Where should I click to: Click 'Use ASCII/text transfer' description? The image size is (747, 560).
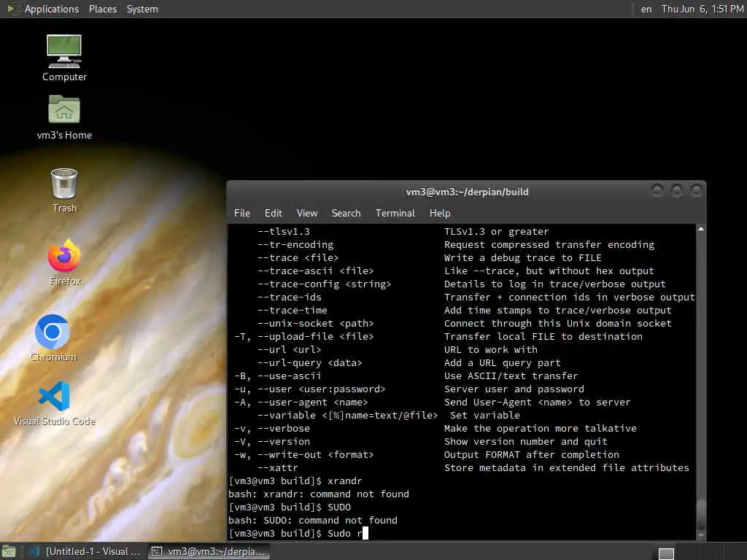[x=511, y=376]
